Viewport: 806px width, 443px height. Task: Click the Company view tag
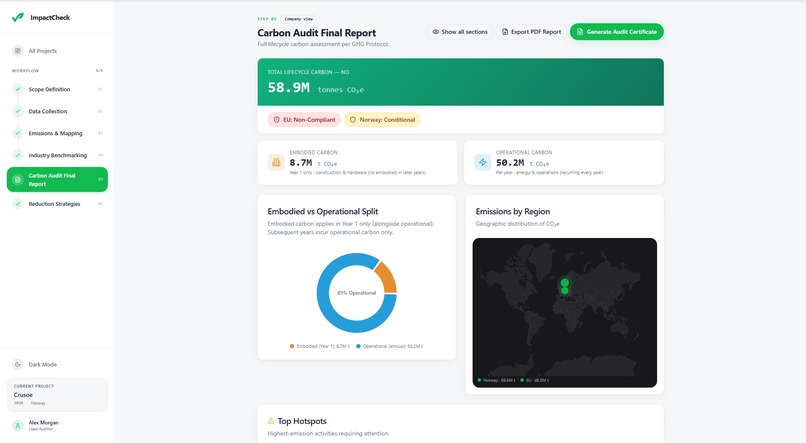click(299, 19)
